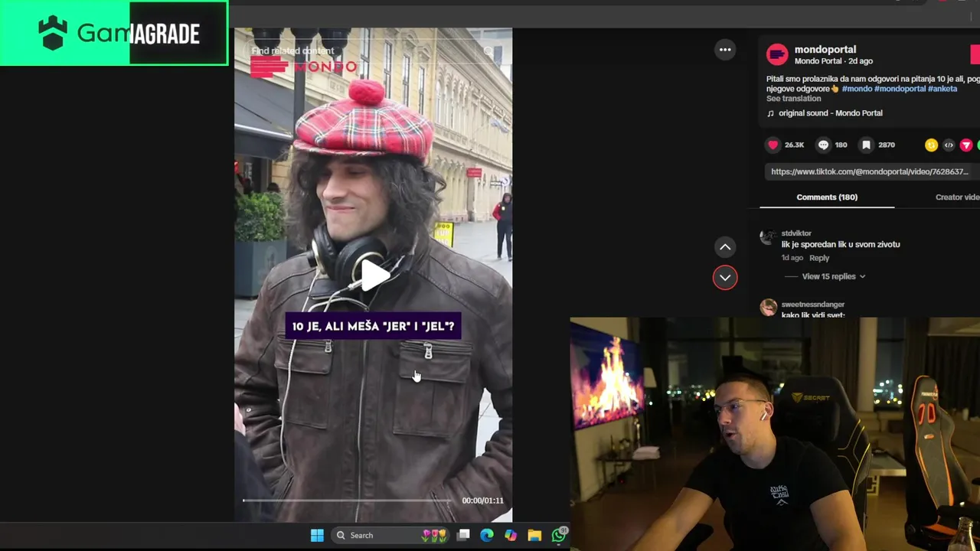Viewport: 980px width, 551px height.
Task: Switch to the Creator videos tab
Action: pos(957,197)
